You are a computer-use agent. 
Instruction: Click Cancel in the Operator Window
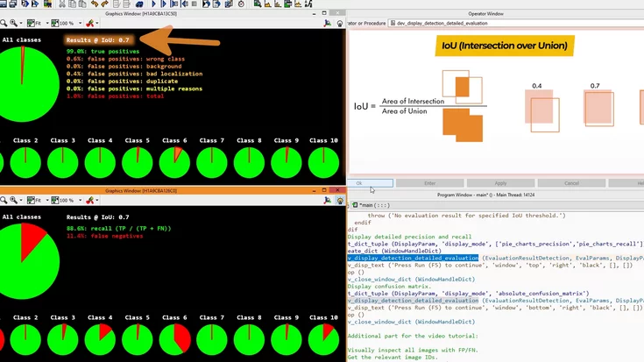(571, 183)
